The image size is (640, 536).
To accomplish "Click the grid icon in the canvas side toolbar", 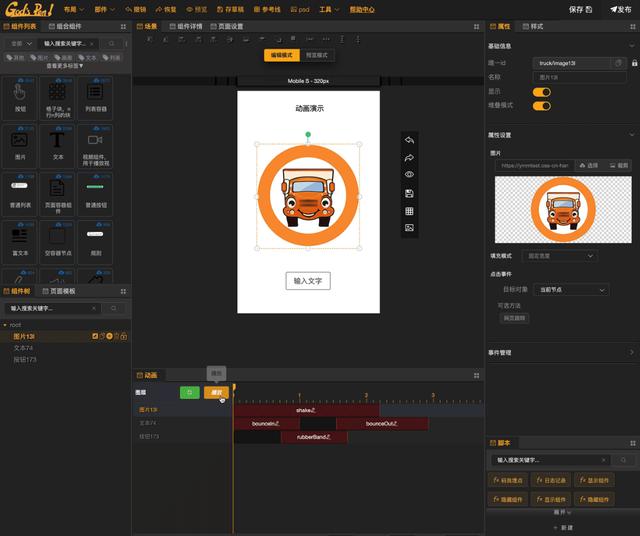I will pyautogui.click(x=409, y=211).
